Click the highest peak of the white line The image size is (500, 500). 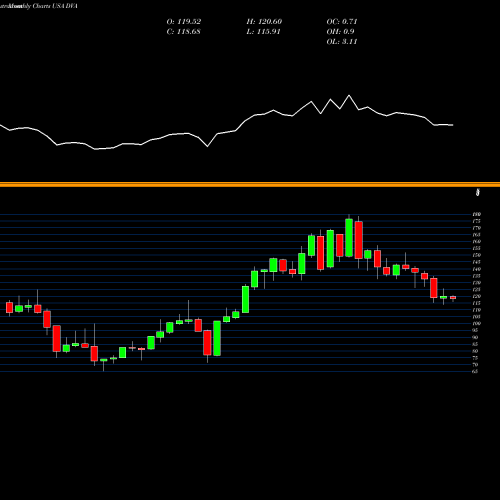(349, 96)
